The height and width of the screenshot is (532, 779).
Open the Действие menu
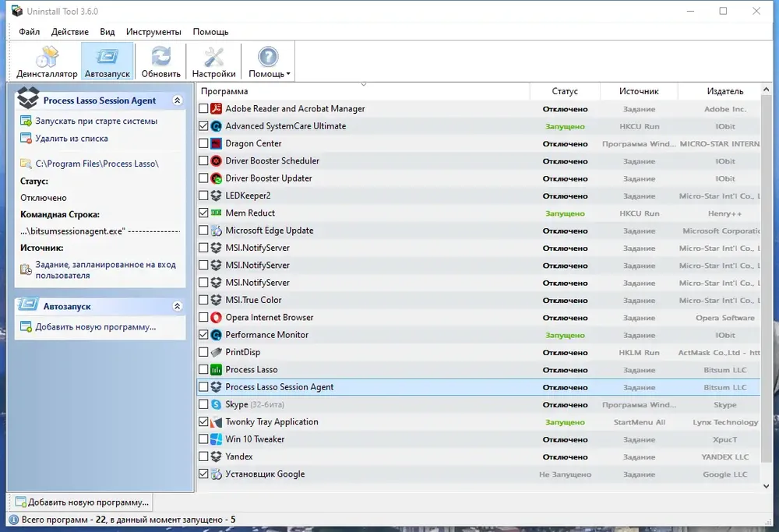point(70,32)
